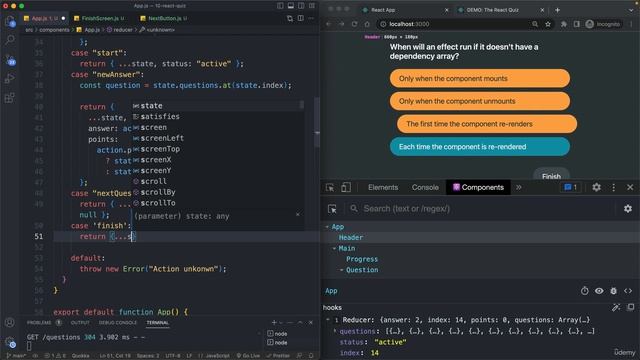Open the browser side panel
The width and height of the screenshot is (640, 360).
[x=576, y=24]
